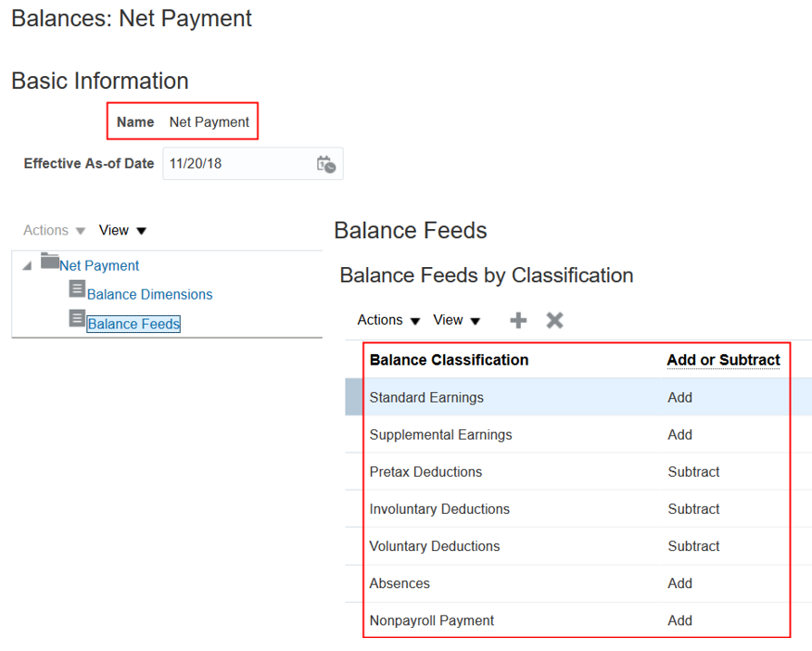Select Balance Feeds in the tree

click(x=133, y=324)
